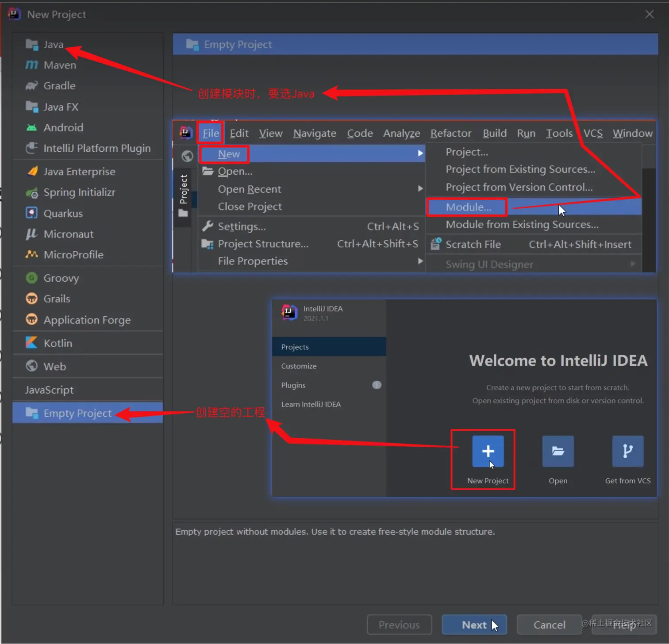Select the Quarkus project type
The image size is (669, 644).
point(88,213)
